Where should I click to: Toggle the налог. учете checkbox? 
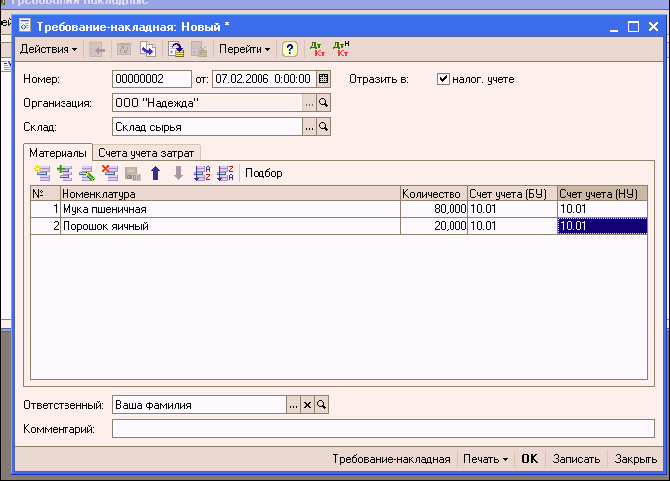pyautogui.click(x=444, y=79)
